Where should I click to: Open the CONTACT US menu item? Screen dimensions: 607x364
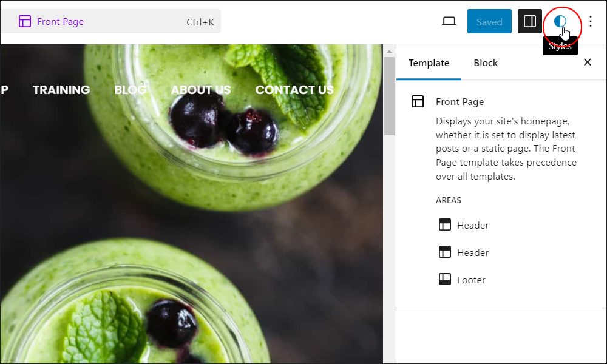click(x=294, y=90)
